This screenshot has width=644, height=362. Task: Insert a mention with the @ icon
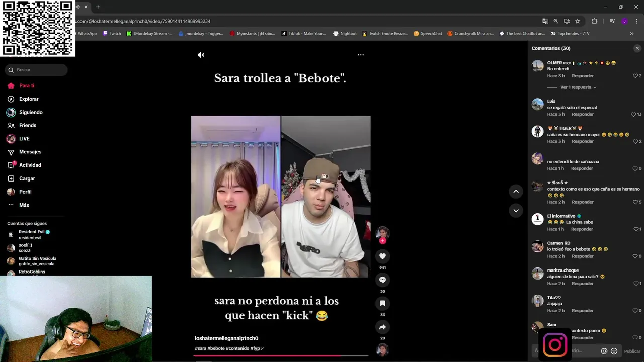pyautogui.click(x=604, y=351)
